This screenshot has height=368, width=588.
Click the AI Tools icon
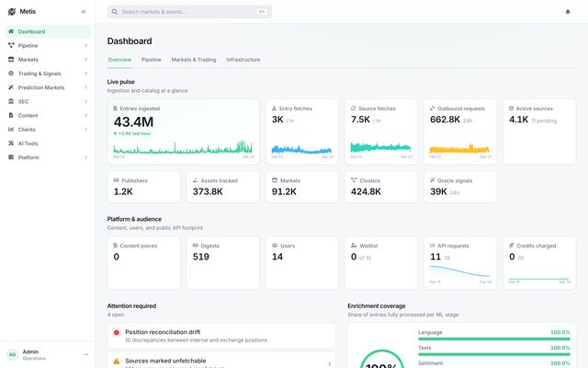(x=11, y=144)
